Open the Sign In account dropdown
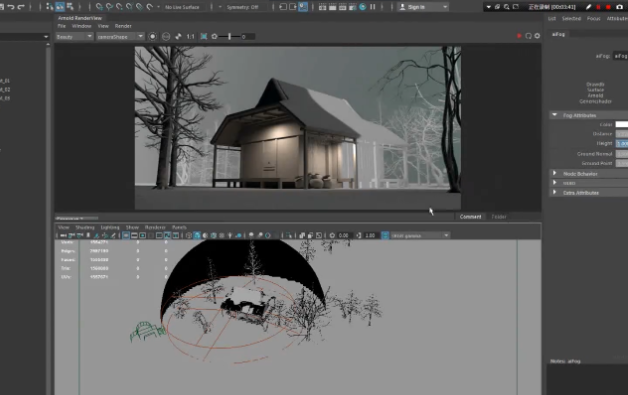Screen dimensions: 628x395 tap(423, 7)
